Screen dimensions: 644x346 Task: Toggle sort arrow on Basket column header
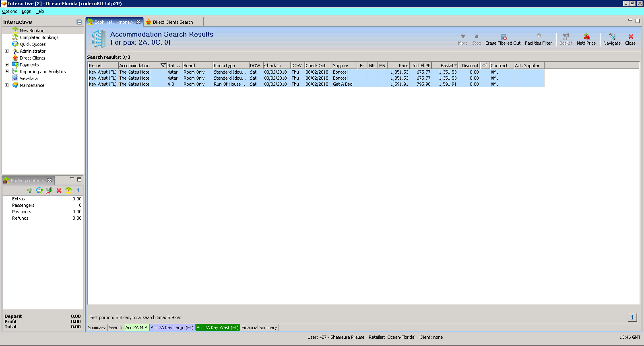[x=455, y=66]
